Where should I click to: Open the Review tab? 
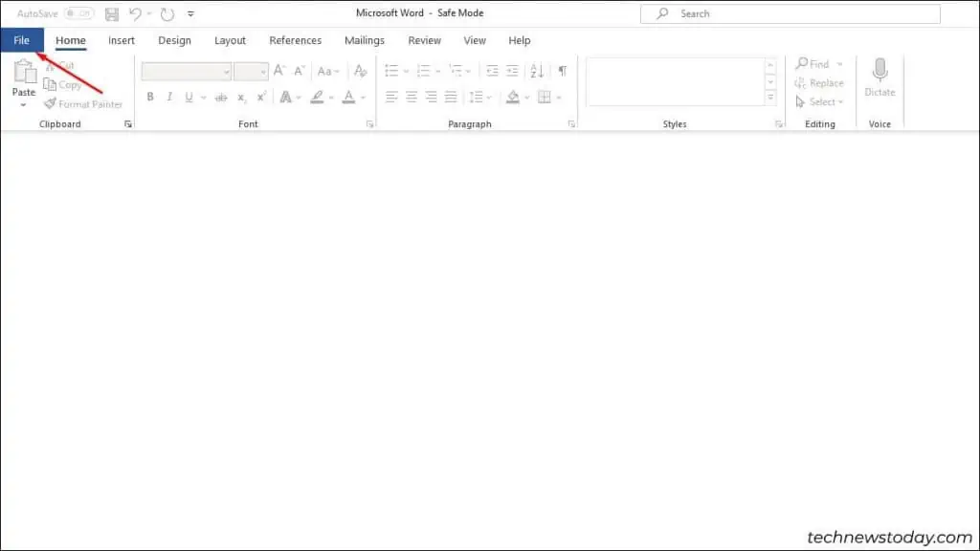(x=424, y=40)
